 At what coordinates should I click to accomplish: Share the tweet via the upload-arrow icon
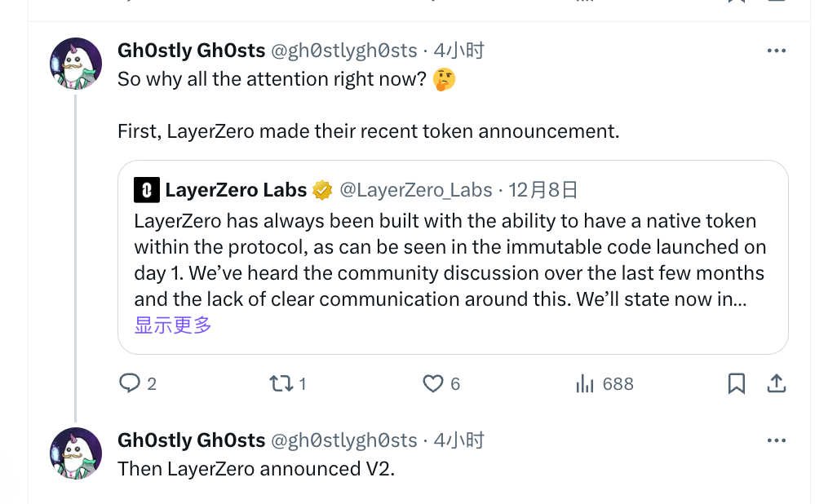click(x=777, y=383)
